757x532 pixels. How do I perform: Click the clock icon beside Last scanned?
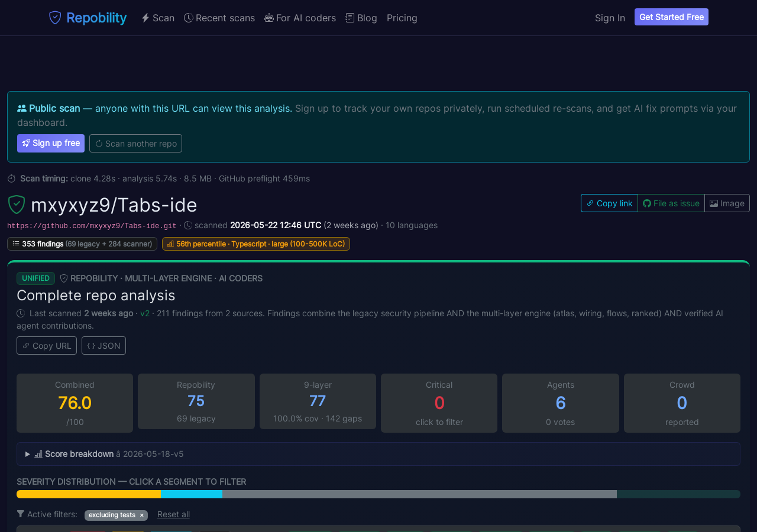pyautogui.click(x=21, y=313)
